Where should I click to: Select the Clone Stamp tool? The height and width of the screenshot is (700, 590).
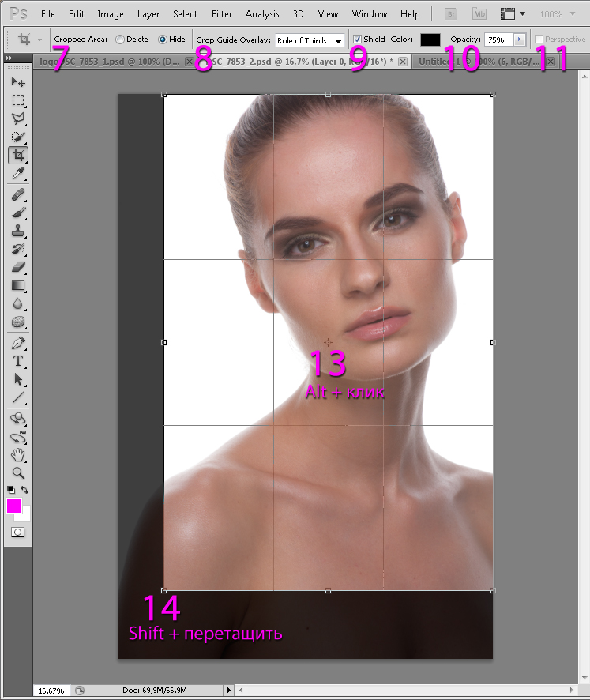[x=18, y=231]
